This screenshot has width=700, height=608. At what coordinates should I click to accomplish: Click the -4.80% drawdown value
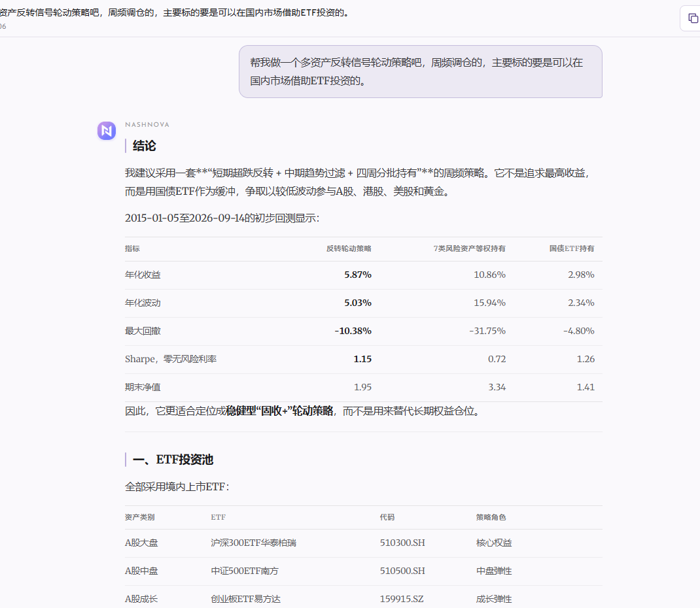point(578,331)
